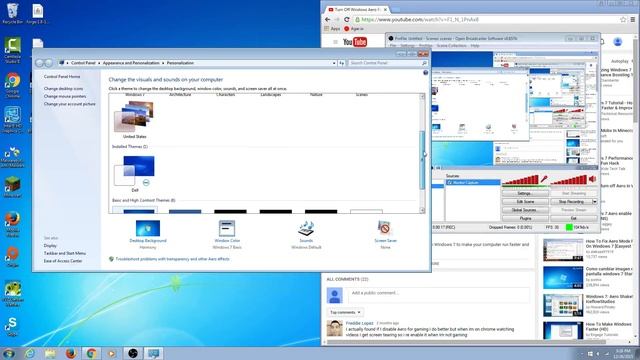Click the Chrome reload button
This screenshot has height=360, width=640.
tap(347, 19)
